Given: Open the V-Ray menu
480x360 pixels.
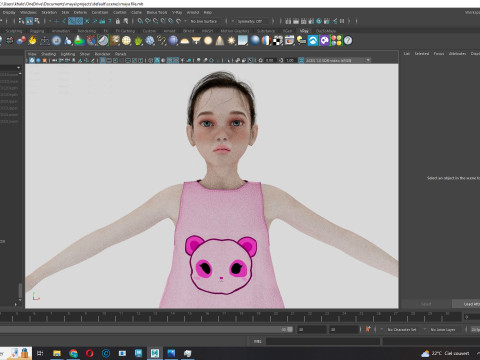Looking at the screenshot, I should coord(177,12).
